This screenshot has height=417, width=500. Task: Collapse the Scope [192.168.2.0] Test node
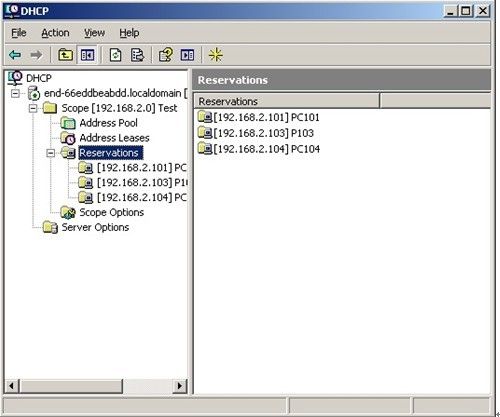(33, 108)
